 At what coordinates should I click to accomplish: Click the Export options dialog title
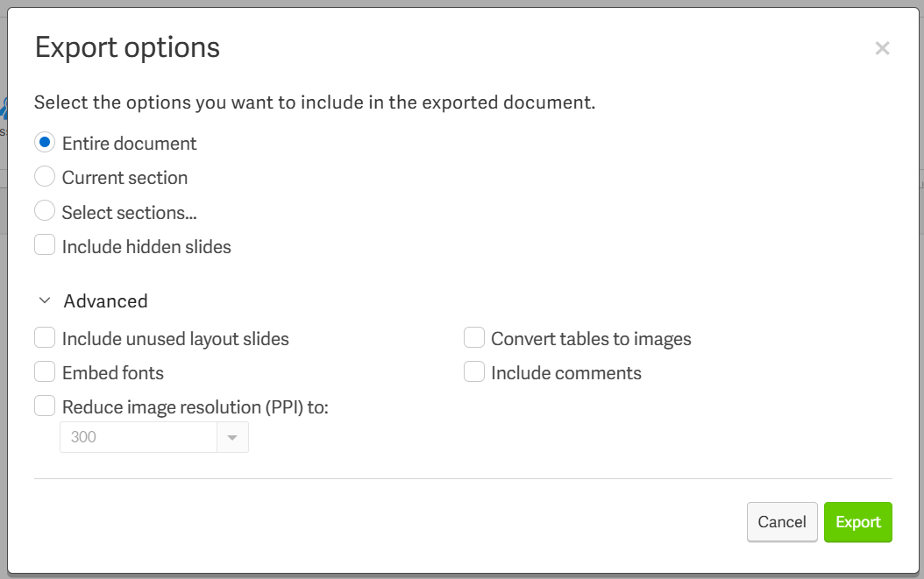127,47
